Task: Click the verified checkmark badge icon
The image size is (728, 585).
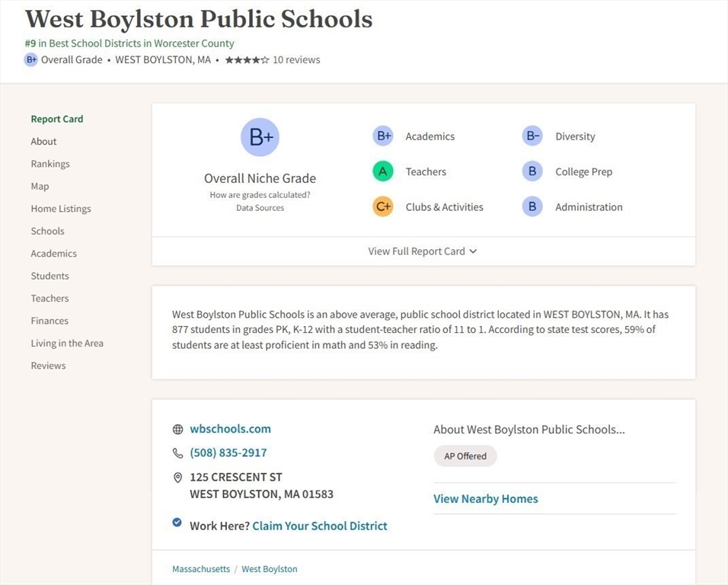Action: coord(177,523)
